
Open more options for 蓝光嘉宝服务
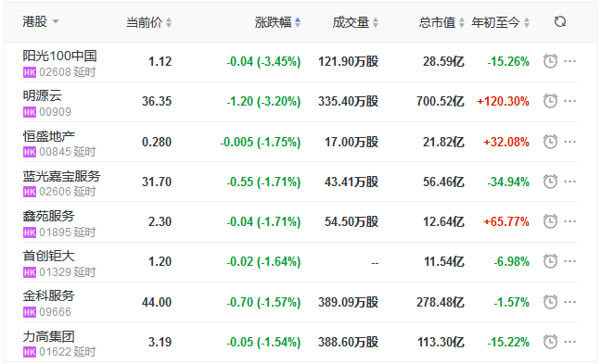tap(570, 182)
